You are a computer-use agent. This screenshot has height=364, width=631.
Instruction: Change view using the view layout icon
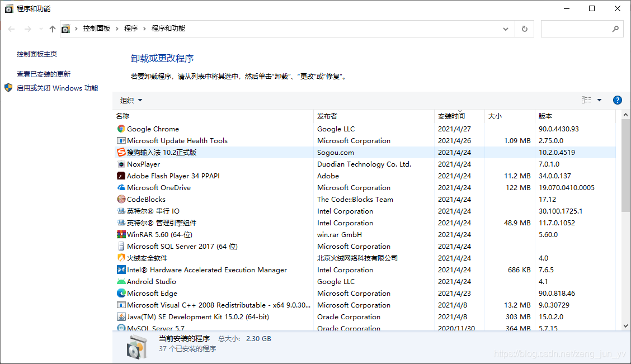point(586,100)
